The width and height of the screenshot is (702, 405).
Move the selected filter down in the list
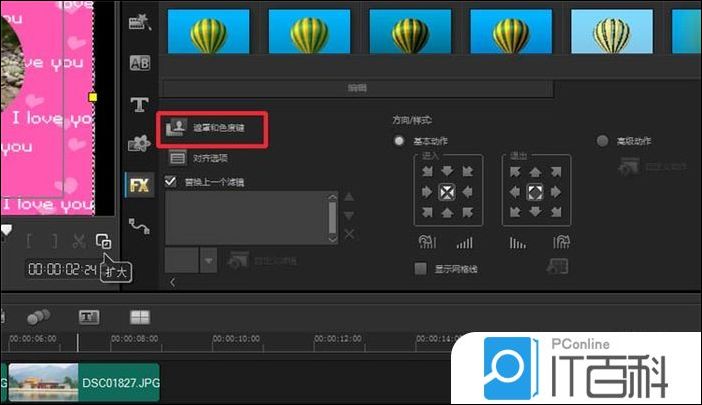tap(349, 216)
